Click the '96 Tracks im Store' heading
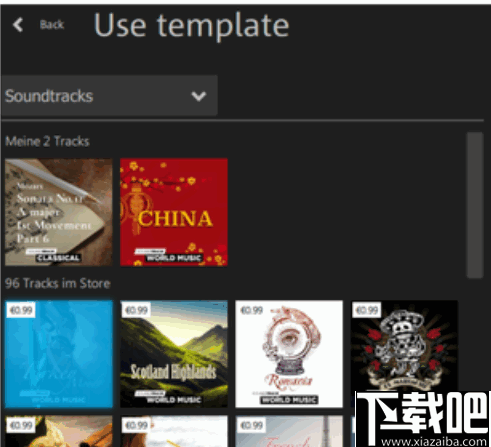The image size is (491, 447). point(57,283)
